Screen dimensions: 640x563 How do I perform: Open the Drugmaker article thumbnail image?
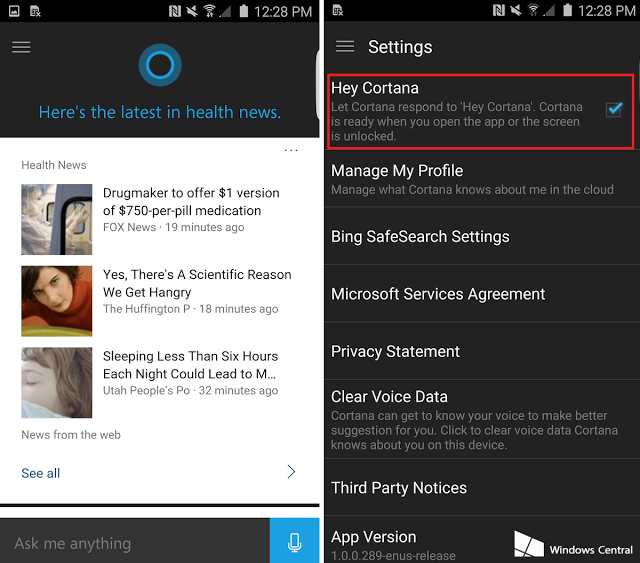pyautogui.click(x=57, y=219)
